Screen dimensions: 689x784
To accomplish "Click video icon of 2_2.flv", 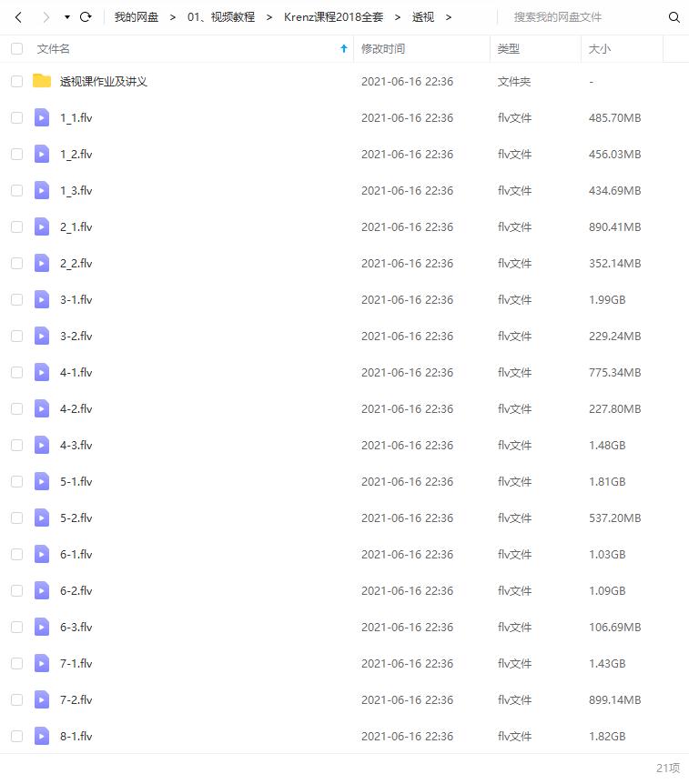I will (42, 263).
